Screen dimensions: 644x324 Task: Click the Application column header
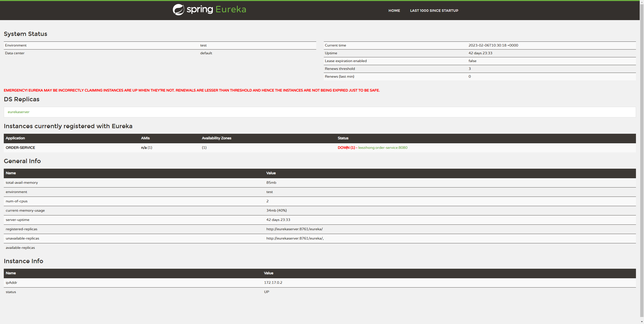click(x=15, y=138)
